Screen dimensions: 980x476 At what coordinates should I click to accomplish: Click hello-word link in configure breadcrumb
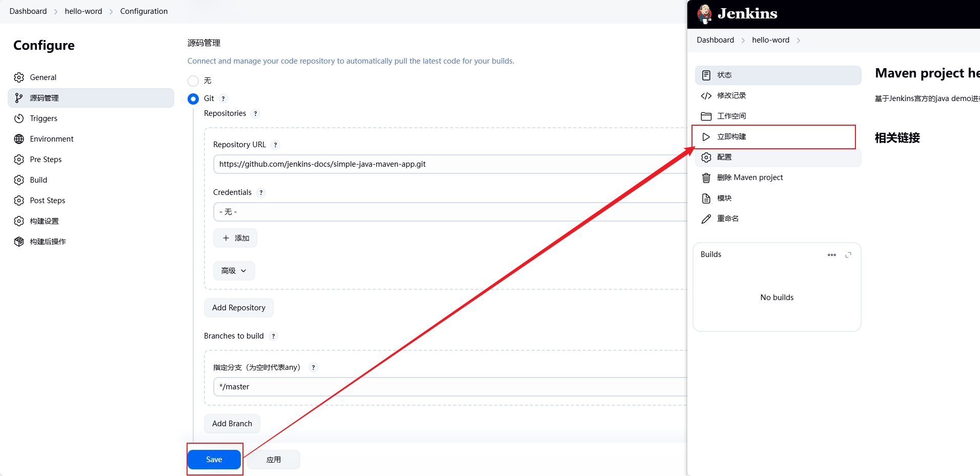84,11
